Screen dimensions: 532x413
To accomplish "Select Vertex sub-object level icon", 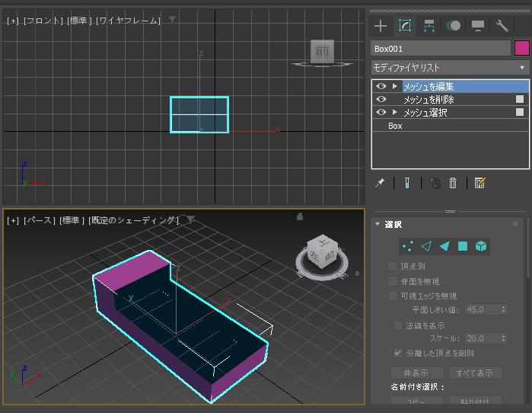I will tap(407, 246).
